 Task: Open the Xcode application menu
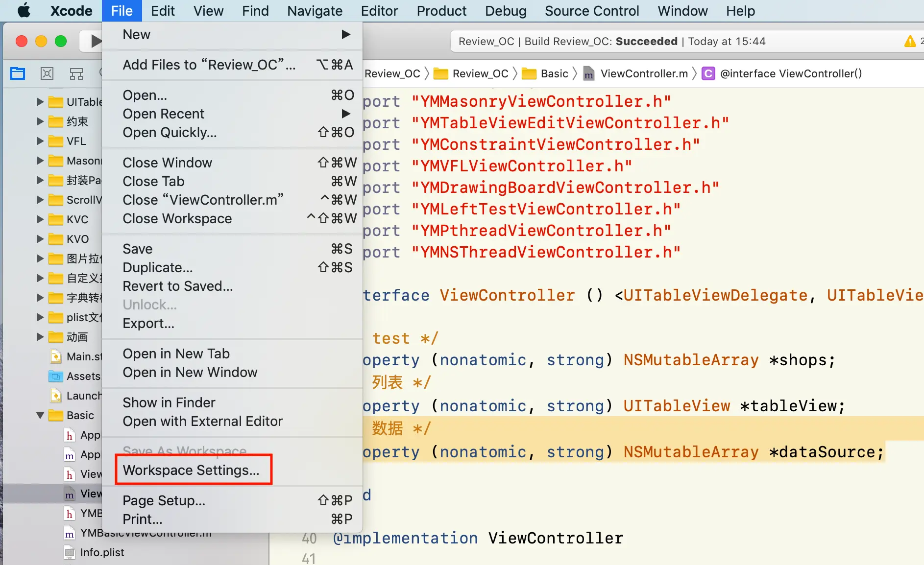[72, 11]
